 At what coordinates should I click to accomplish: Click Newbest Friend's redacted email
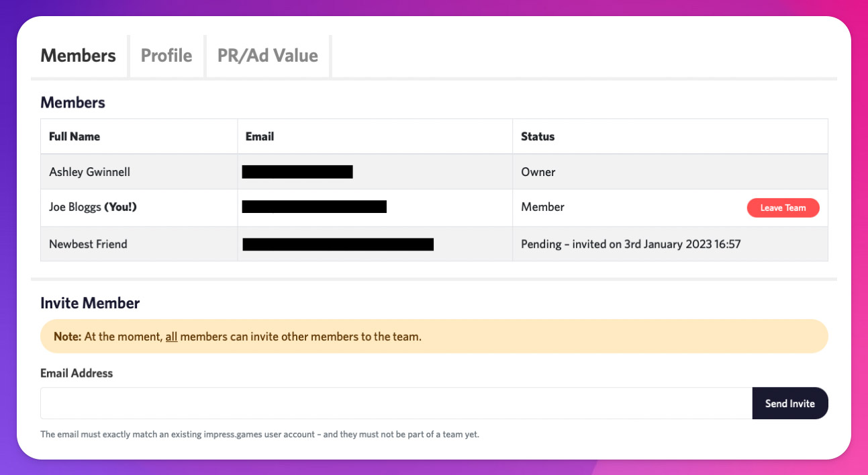click(x=338, y=244)
